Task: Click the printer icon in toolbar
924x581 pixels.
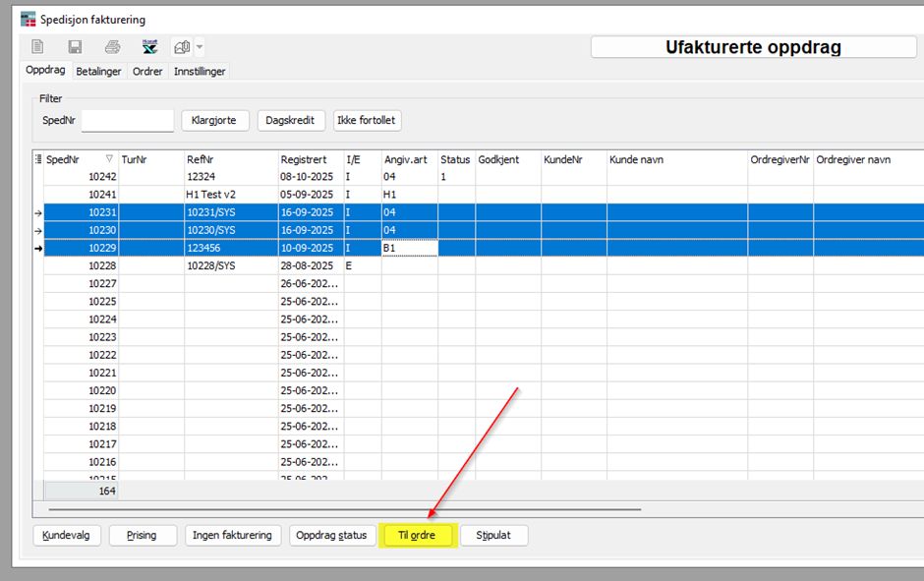Action: 112,47
